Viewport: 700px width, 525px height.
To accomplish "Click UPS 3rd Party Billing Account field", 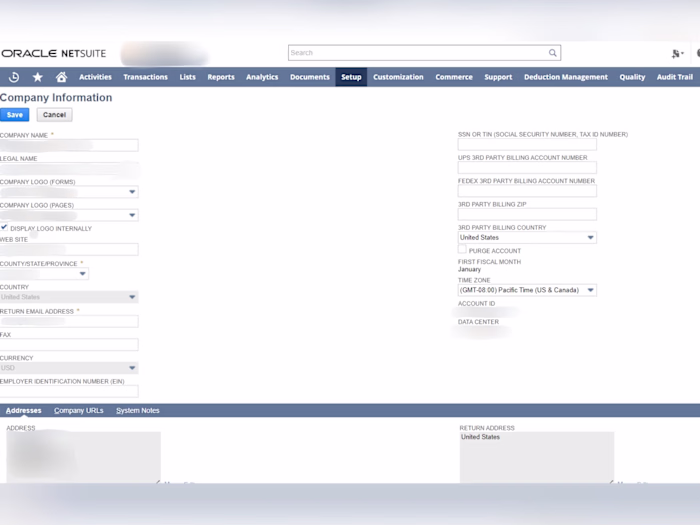I will pyautogui.click(x=527, y=167).
